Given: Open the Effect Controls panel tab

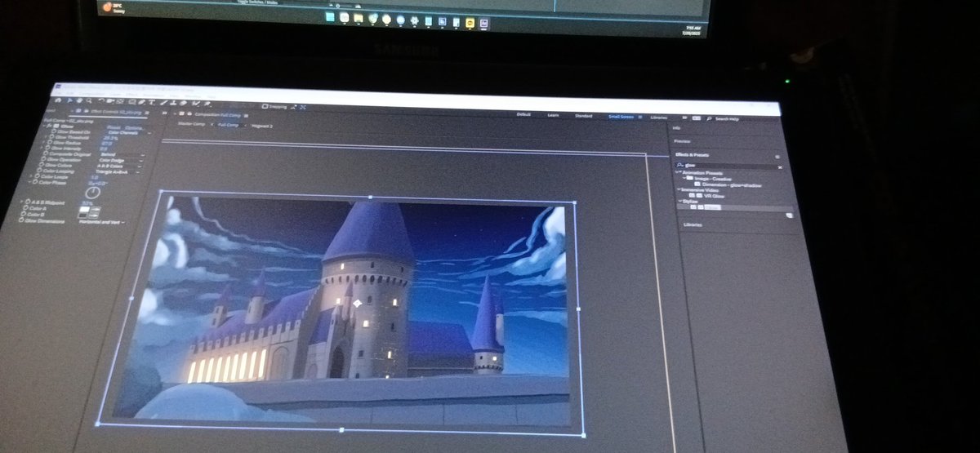Looking at the screenshot, I should pos(117,112).
